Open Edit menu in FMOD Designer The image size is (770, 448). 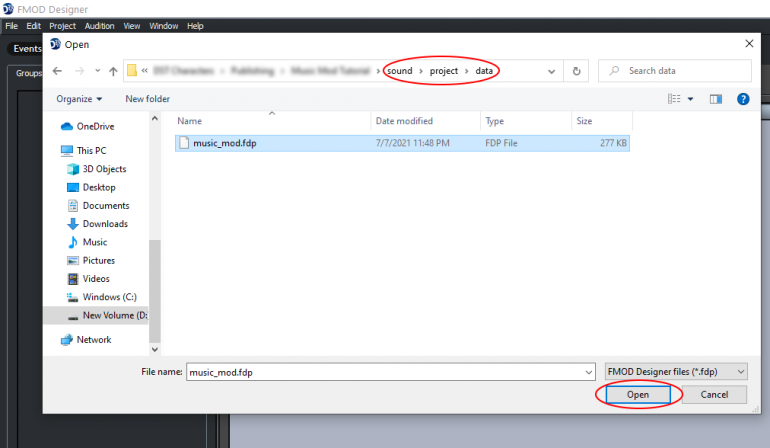33,26
